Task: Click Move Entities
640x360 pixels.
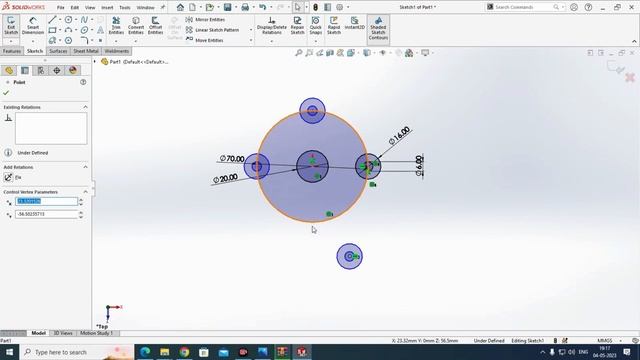Action: (204, 40)
